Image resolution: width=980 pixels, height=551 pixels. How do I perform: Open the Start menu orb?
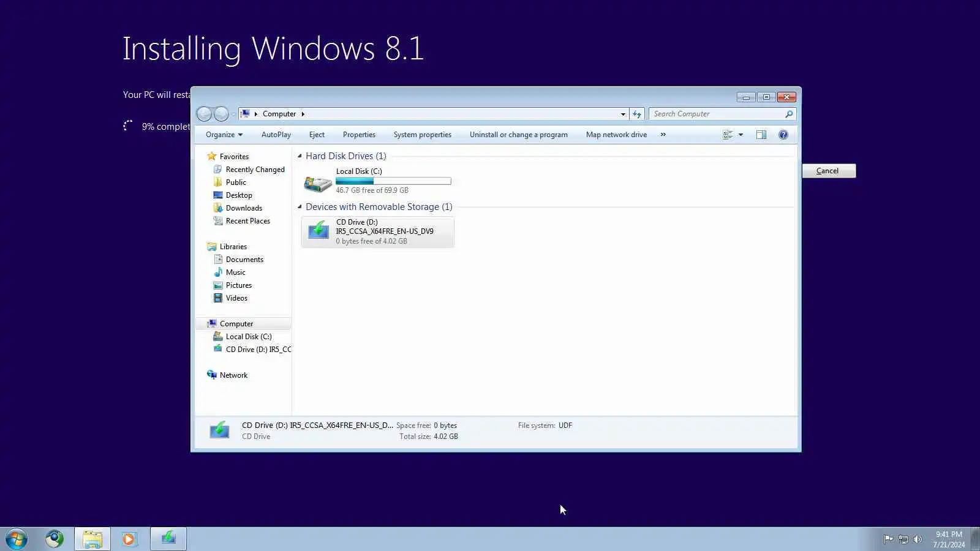coord(17,539)
